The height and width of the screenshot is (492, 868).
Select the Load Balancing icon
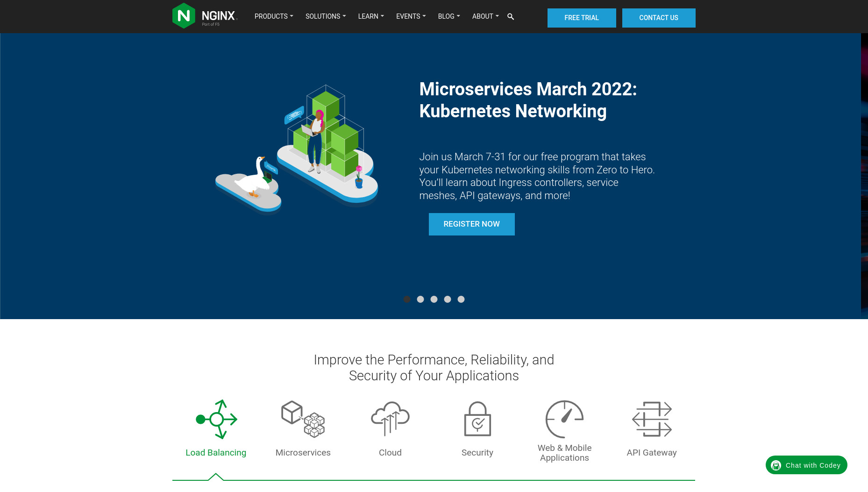(x=216, y=419)
